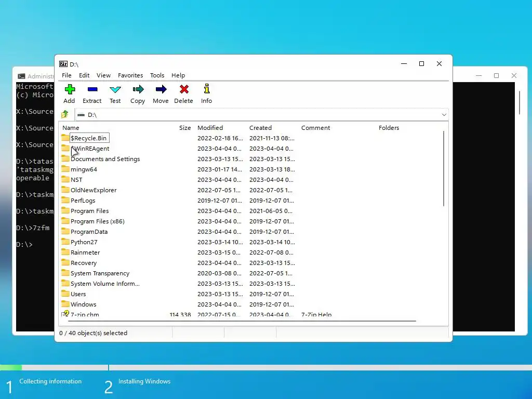Click the command prompt window icon
532x399 pixels.
tap(21, 76)
